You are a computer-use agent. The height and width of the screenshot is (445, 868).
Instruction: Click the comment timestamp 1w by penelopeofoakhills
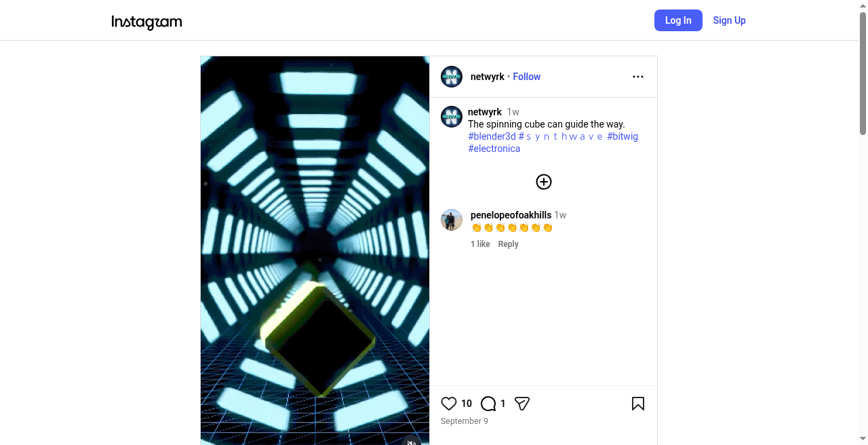pyautogui.click(x=560, y=215)
